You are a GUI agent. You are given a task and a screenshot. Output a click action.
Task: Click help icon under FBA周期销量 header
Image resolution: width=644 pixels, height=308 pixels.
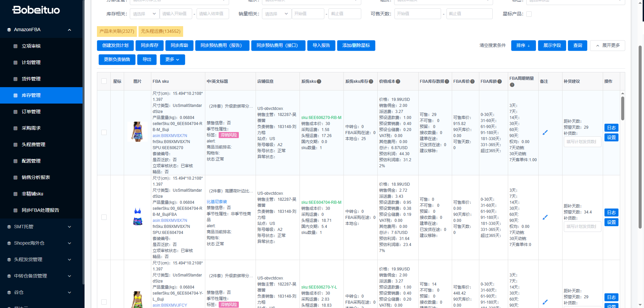512,85
